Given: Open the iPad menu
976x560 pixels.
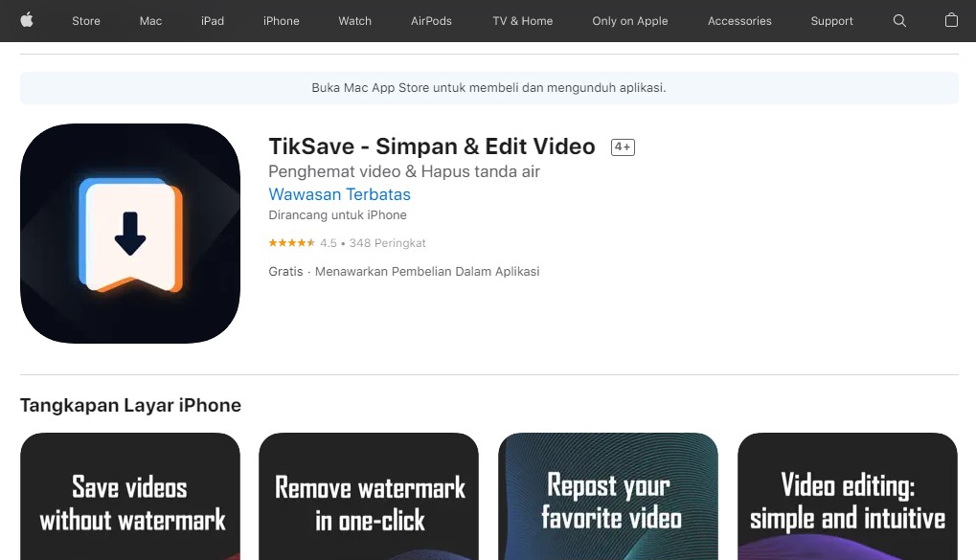Looking at the screenshot, I should tap(213, 20).
